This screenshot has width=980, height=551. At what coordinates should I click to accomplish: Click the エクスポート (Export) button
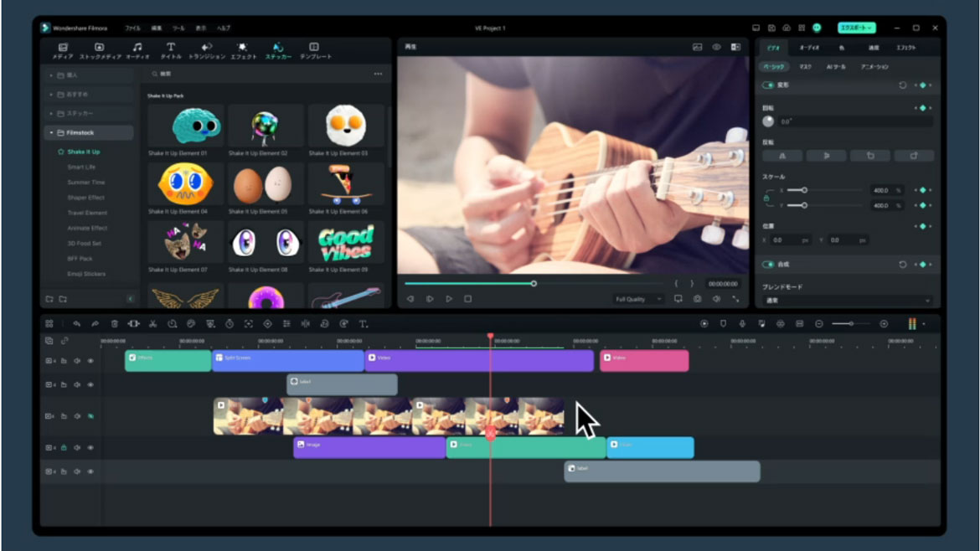click(x=856, y=28)
